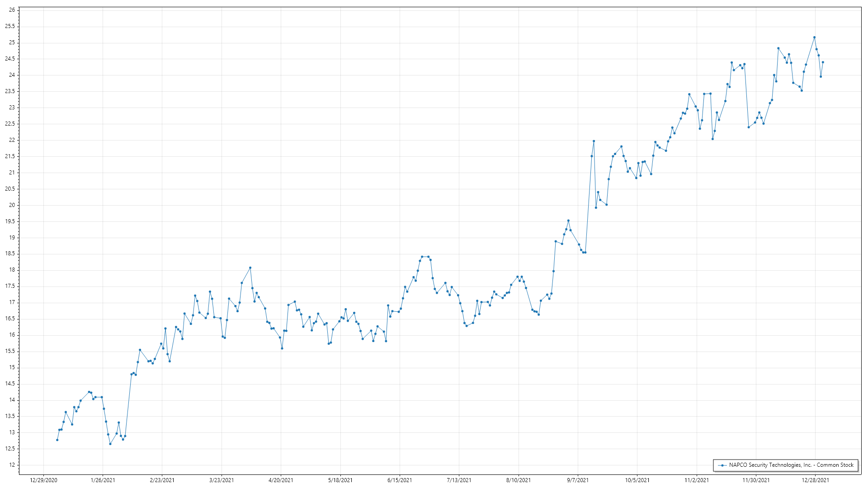Click the 12 y-axis value label
Image resolution: width=868 pixels, height=488 pixels.
pos(12,465)
